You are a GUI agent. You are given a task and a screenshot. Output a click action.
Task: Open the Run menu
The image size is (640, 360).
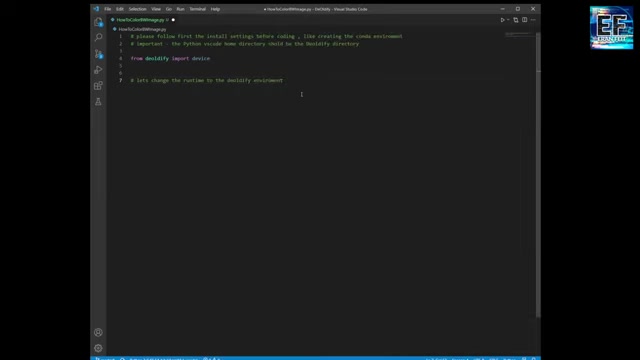(180, 9)
